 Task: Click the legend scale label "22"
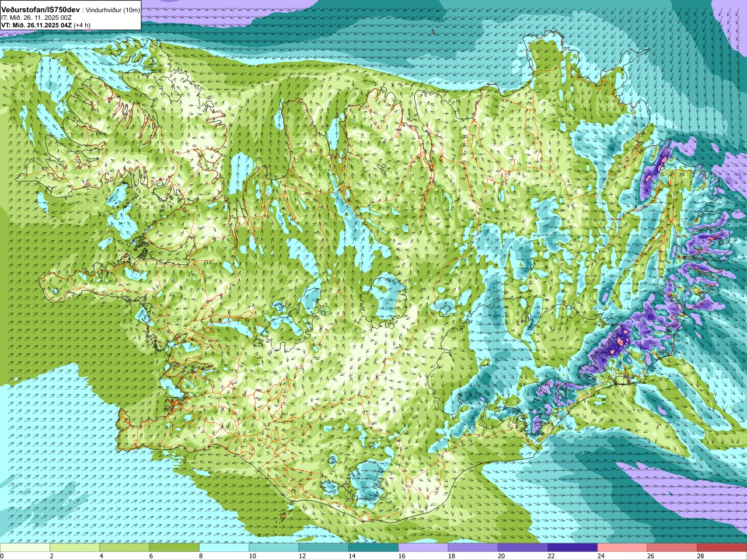tap(551, 556)
